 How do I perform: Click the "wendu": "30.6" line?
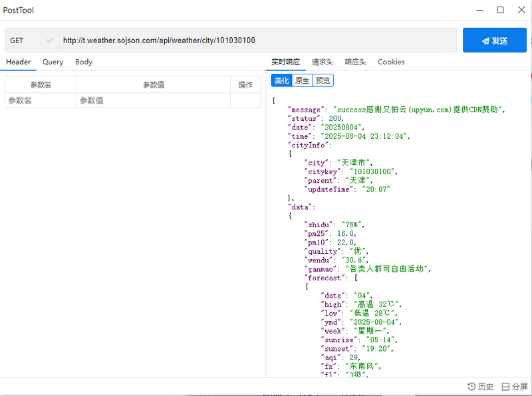point(336,260)
